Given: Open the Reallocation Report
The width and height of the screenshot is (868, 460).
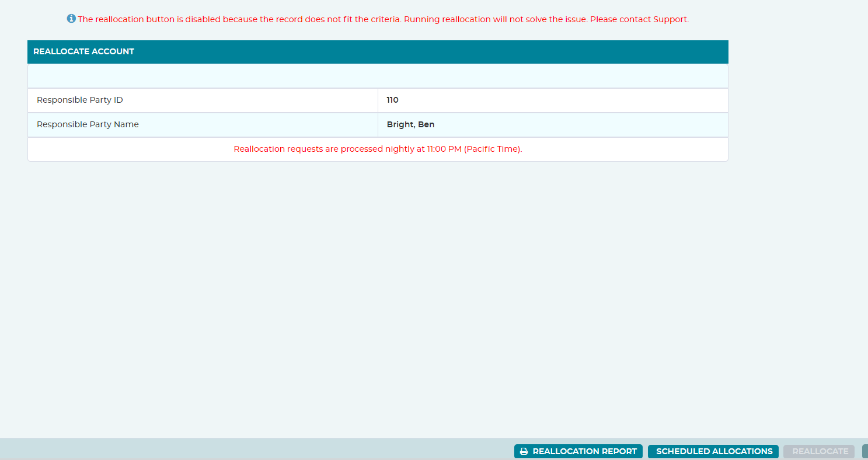Looking at the screenshot, I should [x=578, y=451].
